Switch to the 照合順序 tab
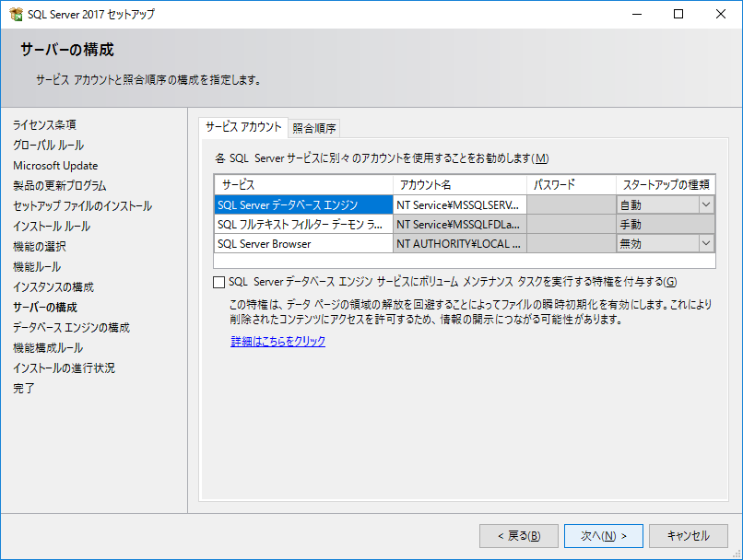Screen dimensions: 743x560 (313, 128)
